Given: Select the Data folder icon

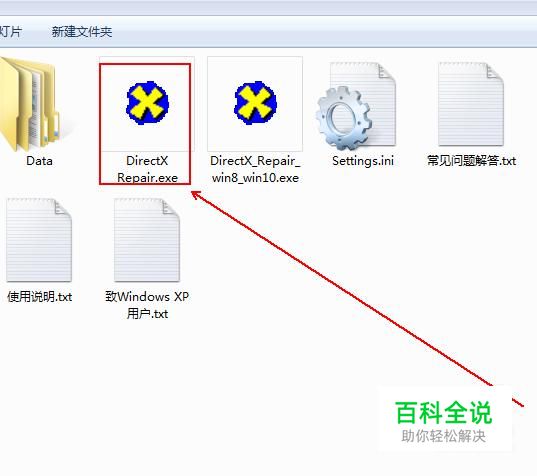Looking at the screenshot, I should coord(29,104).
